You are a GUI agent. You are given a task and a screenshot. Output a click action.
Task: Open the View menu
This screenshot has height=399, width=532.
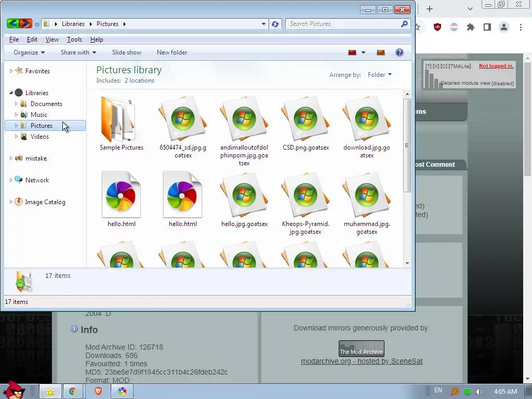pyautogui.click(x=52, y=39)
